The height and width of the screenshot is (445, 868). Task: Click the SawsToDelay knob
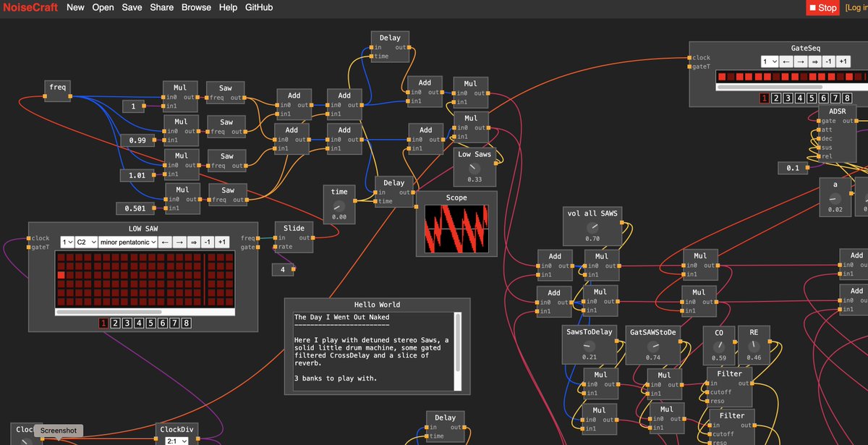tap(590, 345)
